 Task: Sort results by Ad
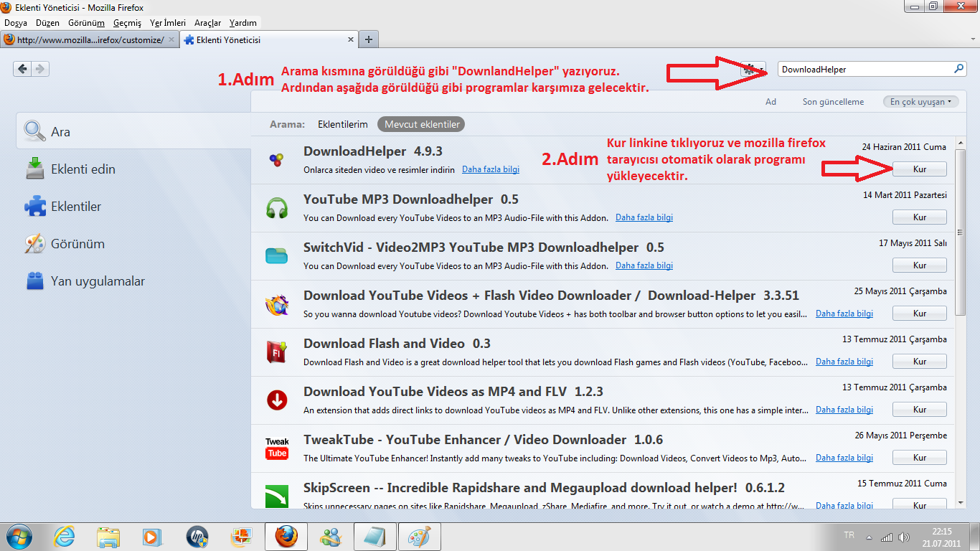(771, 102)
